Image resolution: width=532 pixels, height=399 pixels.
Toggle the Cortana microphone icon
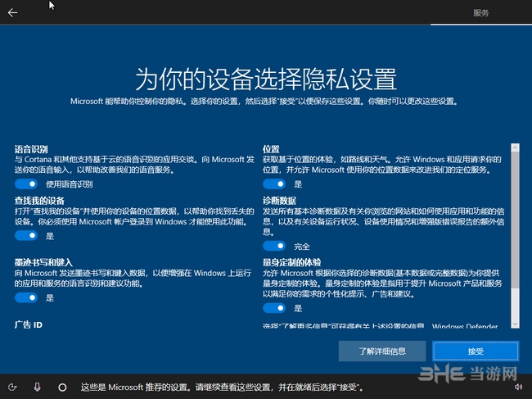[x=38, y=387]
